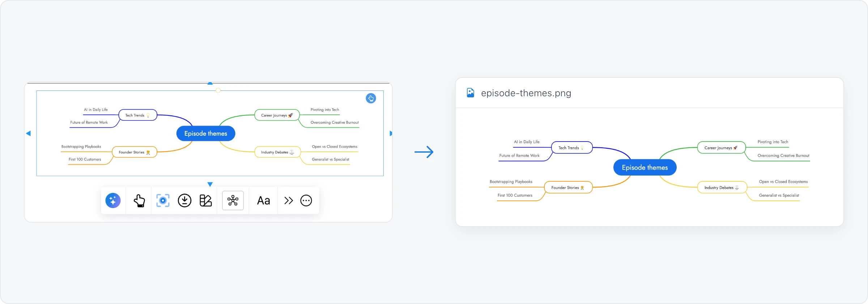Screen dimensions: 868x304
Task: Click the blue focus capture icon
Action: tap(163, 200)
